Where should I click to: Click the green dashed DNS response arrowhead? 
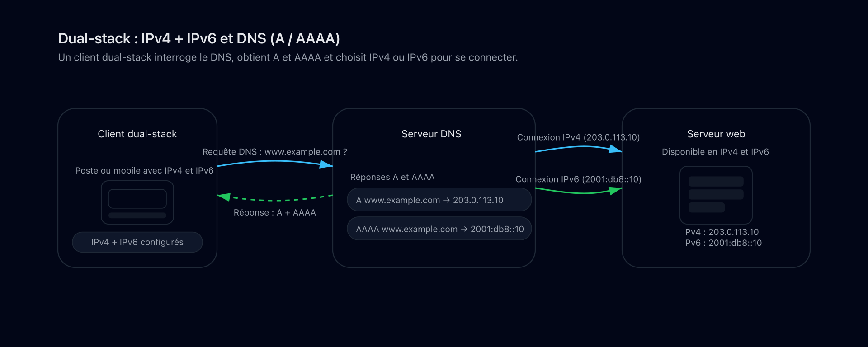224,197
